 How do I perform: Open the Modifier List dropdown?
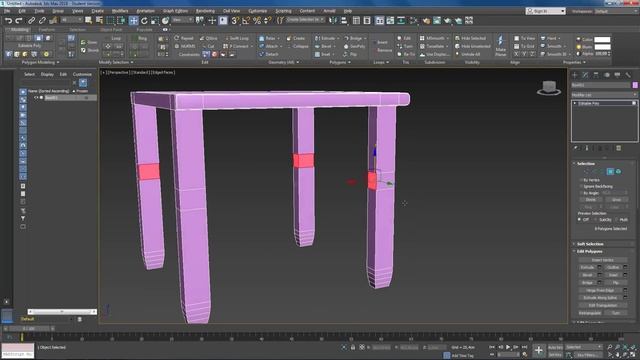coord(604,95)
